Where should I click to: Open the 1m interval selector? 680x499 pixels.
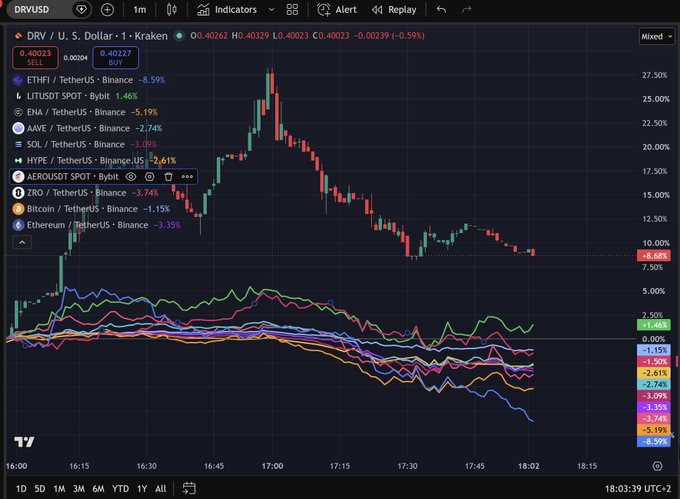pos(140,10)
